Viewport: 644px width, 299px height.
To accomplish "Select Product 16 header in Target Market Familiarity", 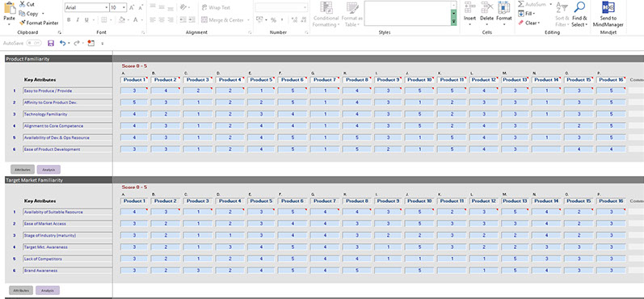I will tap(611, 201).
